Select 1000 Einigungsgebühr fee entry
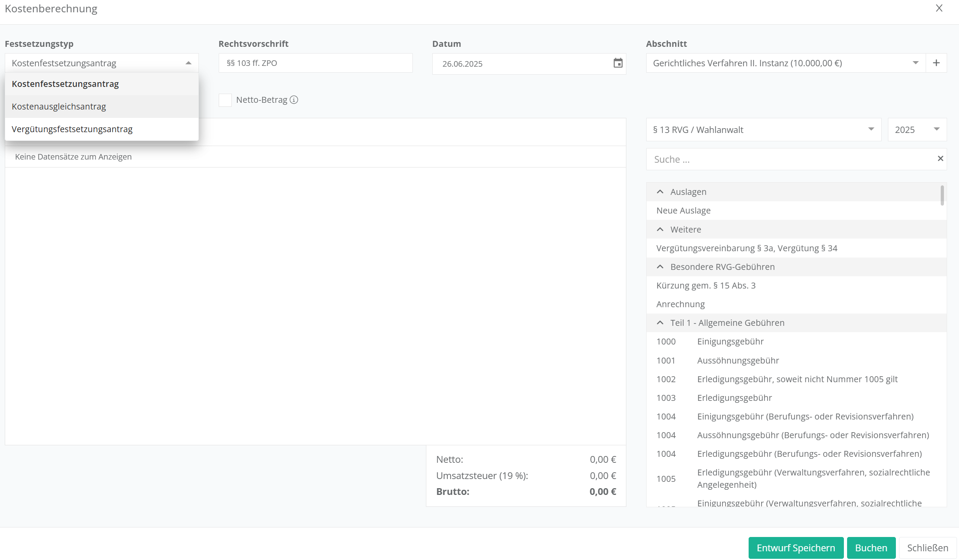Viewport: 959px width, 560px height. point(730,342)
